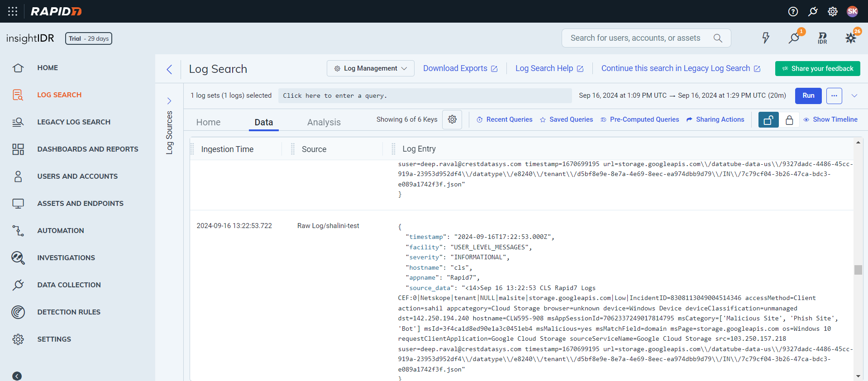Open the SK user profile avatar
Screen dimensions: 868x381
853,11
